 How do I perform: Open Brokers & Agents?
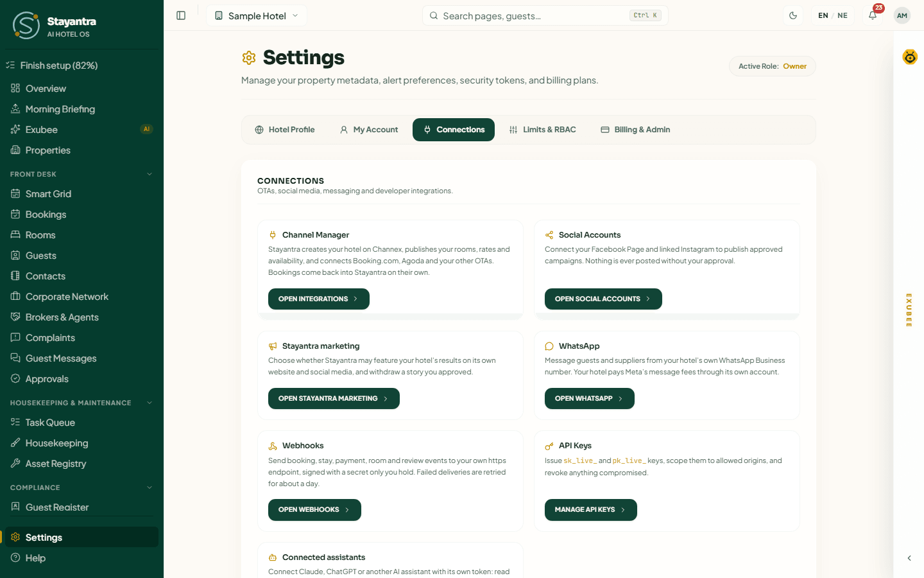[81, 317]
